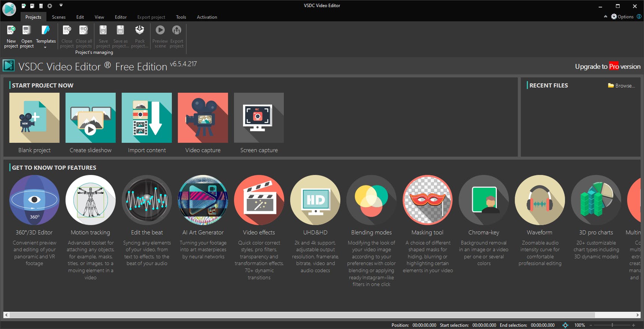The image size is (644, 329).
Task: Click the Preview scene play icon
Action: 160,30
